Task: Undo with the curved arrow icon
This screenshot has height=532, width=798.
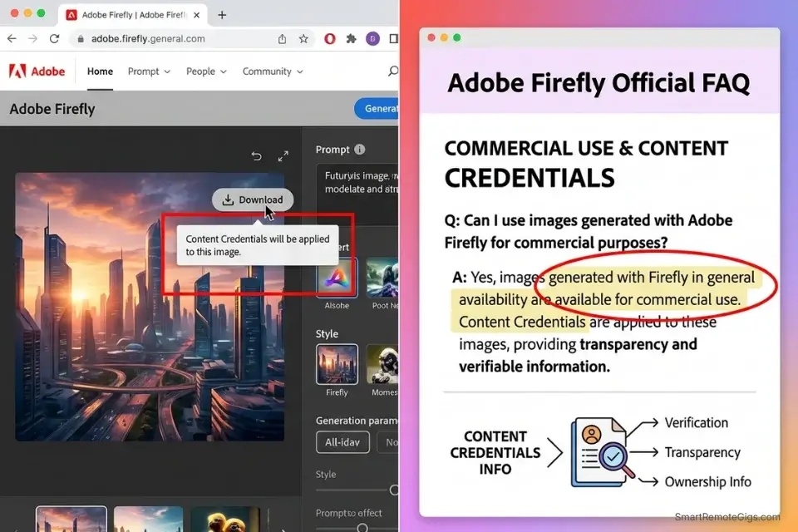Action: point(257,155)
